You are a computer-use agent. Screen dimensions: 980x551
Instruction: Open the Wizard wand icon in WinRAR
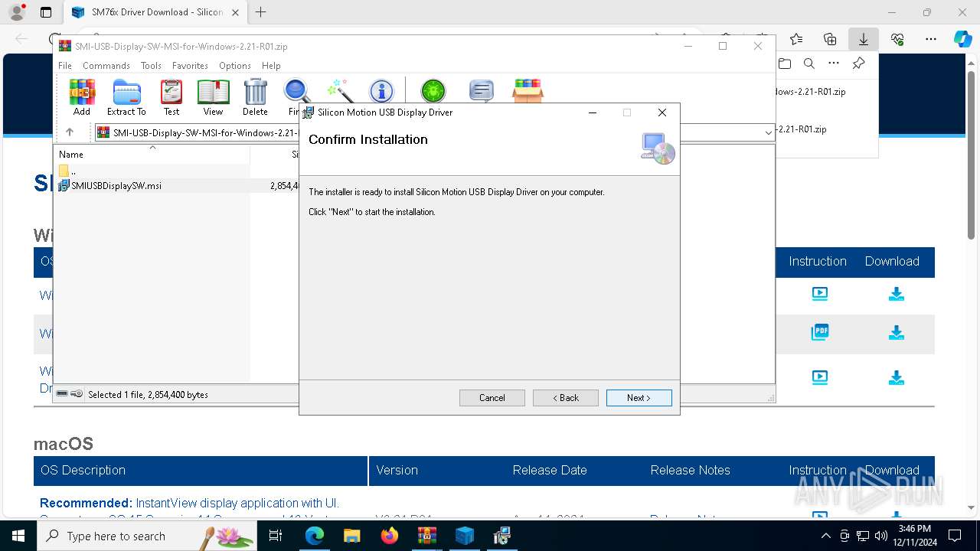click(339, 91)
